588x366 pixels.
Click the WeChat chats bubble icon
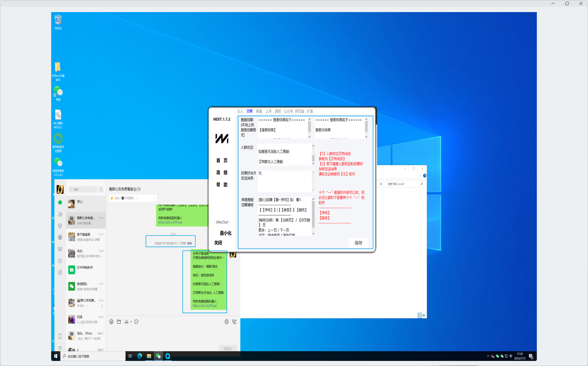point(60,202)
